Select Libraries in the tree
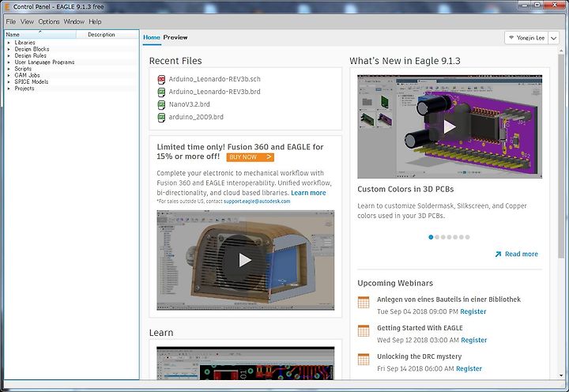This screenshot has width=569, height=392. (x=24, y=43)
